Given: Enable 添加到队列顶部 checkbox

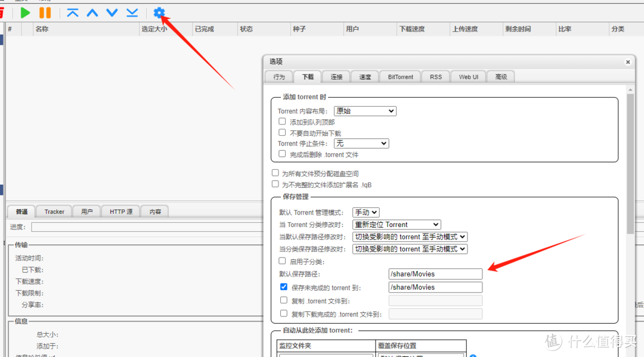Looking at the screenshot, I should click(x=283, y=121).
